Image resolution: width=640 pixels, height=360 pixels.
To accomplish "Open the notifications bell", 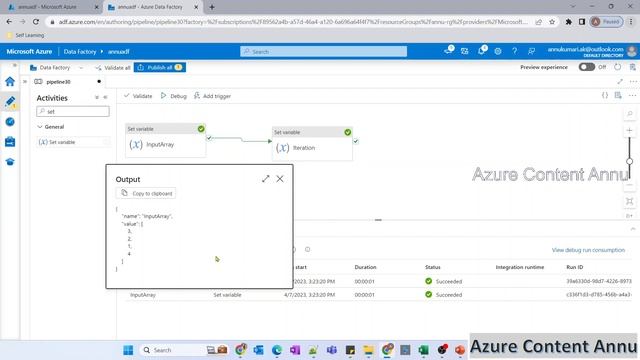I will pos(482,51).
